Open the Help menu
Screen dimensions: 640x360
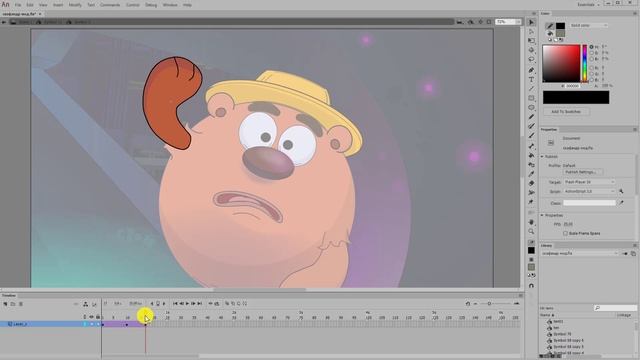(x=187, y=5)
